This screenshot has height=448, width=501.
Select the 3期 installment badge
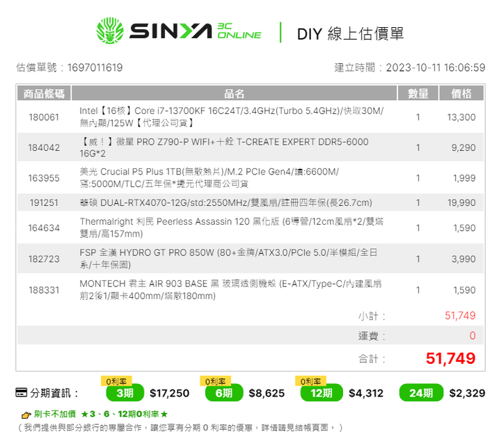click(125, 393)
